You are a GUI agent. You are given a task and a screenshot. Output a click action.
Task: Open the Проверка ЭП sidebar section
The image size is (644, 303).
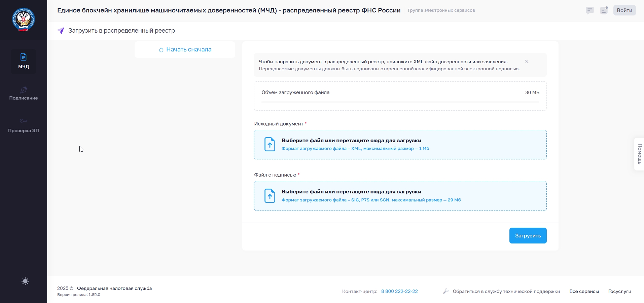tap(24, 125)
